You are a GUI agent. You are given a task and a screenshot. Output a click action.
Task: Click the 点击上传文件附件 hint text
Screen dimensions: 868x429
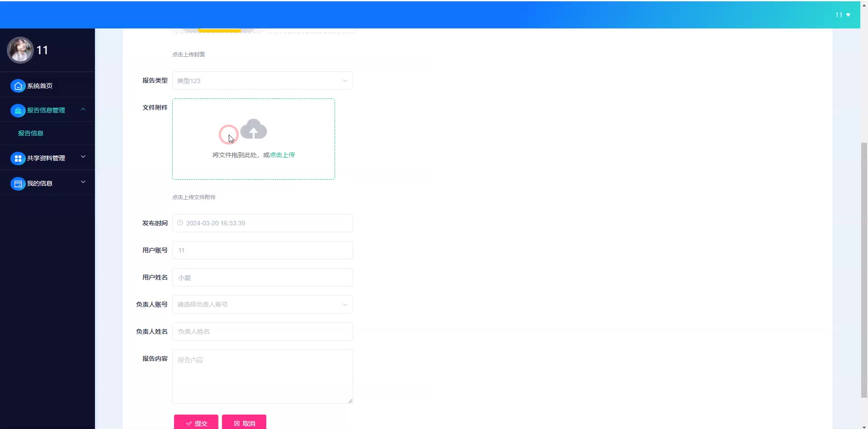tap(194, 197)
